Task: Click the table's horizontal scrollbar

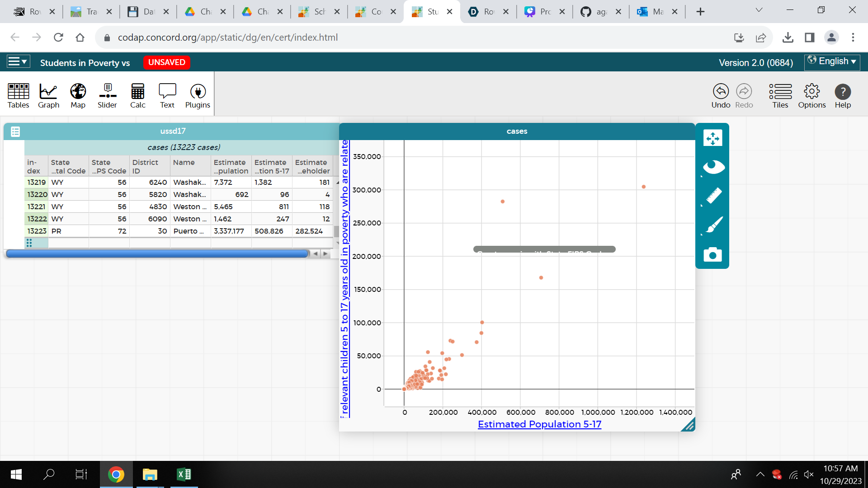Action: tap(157, 254)
